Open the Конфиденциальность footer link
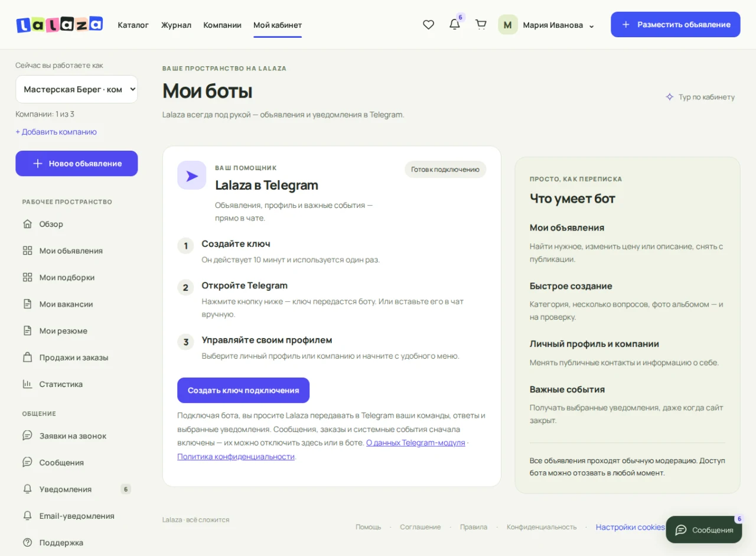 542,527
